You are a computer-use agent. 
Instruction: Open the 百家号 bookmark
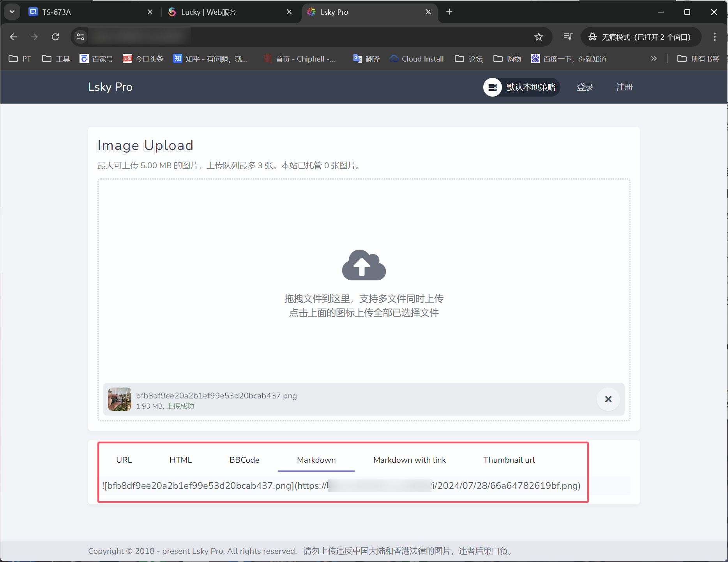tap(96, 59)
